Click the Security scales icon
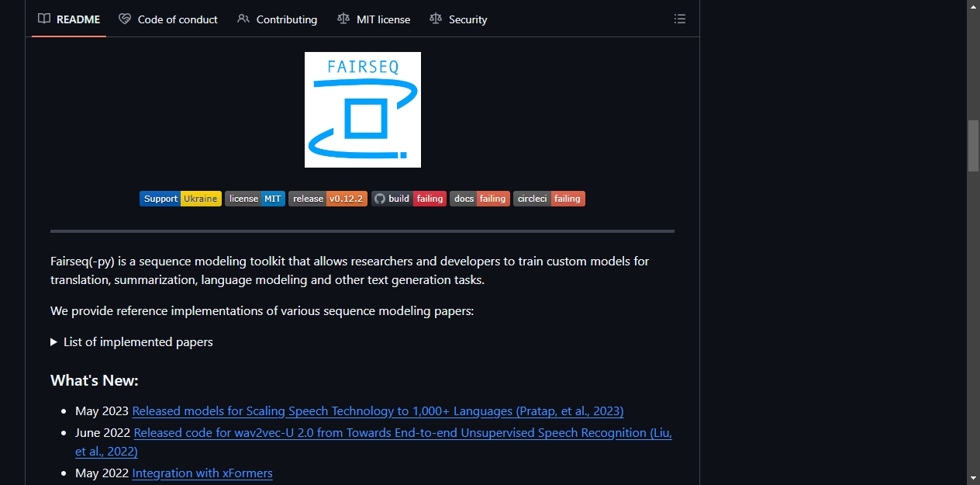980x485 pixels. coord(436,19)
